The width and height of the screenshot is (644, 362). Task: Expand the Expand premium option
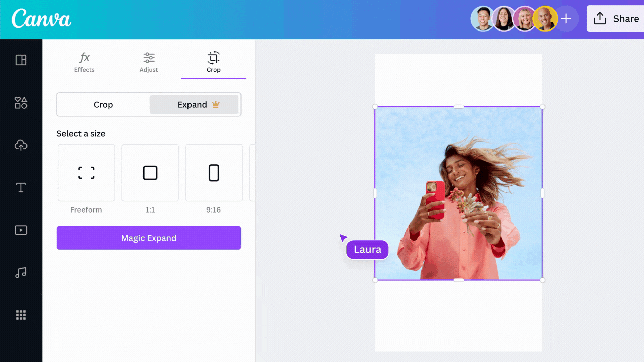(x=195, y=104)
